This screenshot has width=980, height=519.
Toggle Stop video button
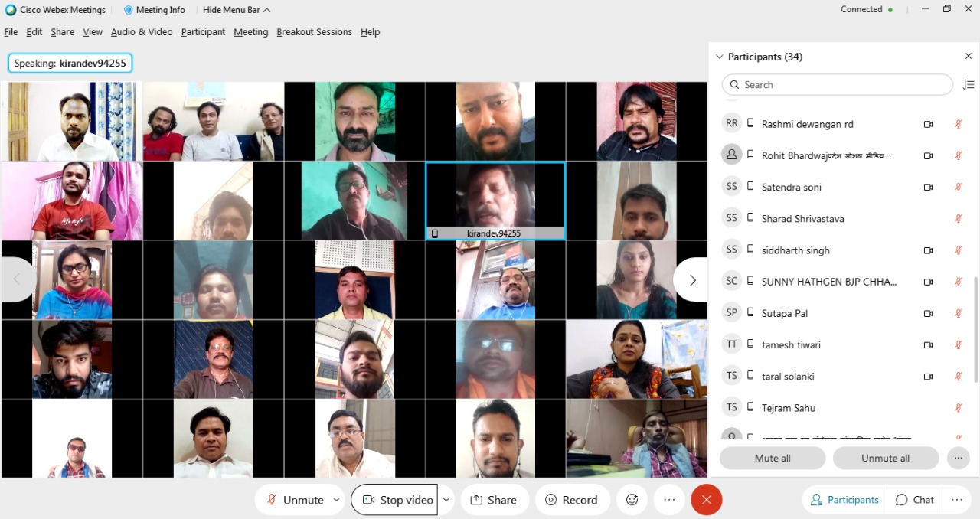pos(395,500)
